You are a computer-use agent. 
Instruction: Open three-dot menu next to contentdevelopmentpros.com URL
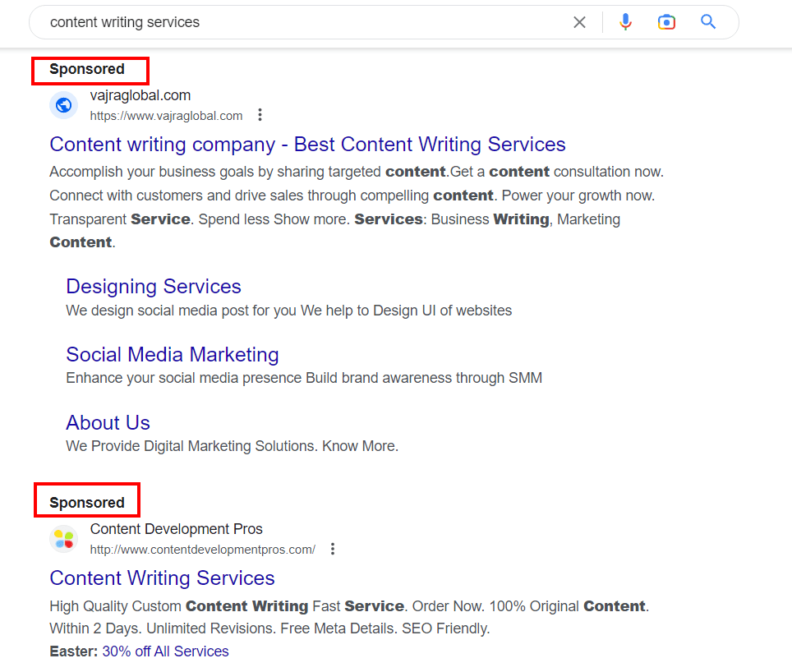point(333,549)
